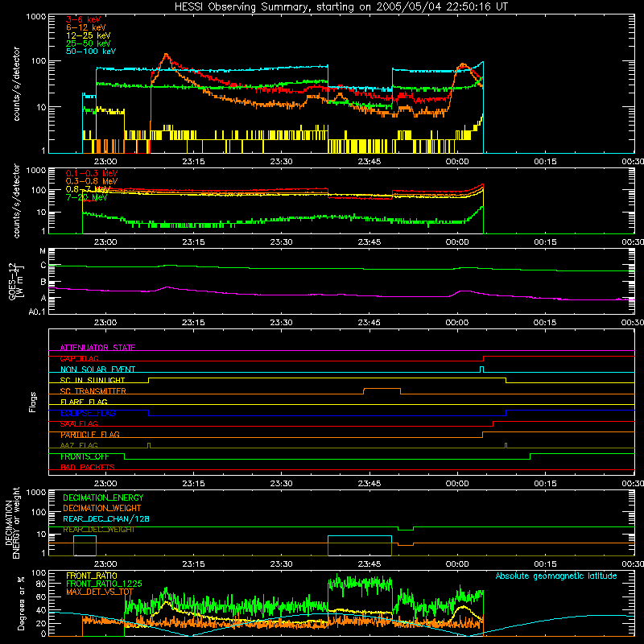
Task: Click the DECIMATION_ENERGY legend label
Action: [103, 497]
